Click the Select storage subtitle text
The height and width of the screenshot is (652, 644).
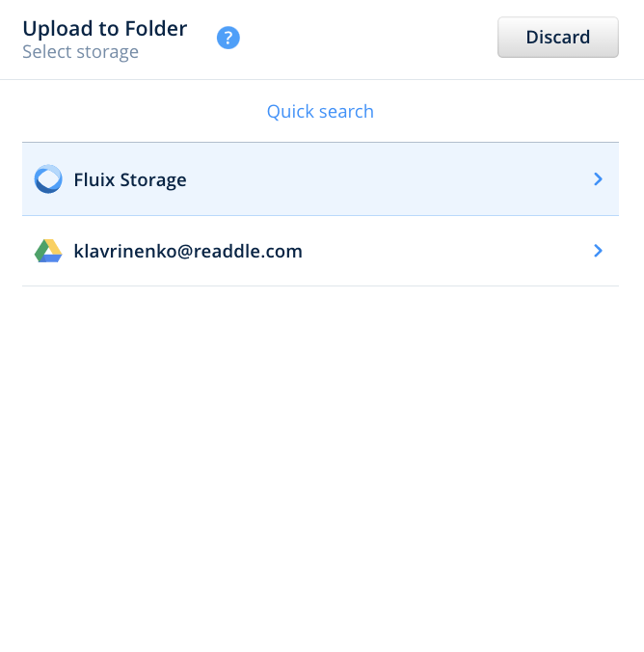pos(81,52)
